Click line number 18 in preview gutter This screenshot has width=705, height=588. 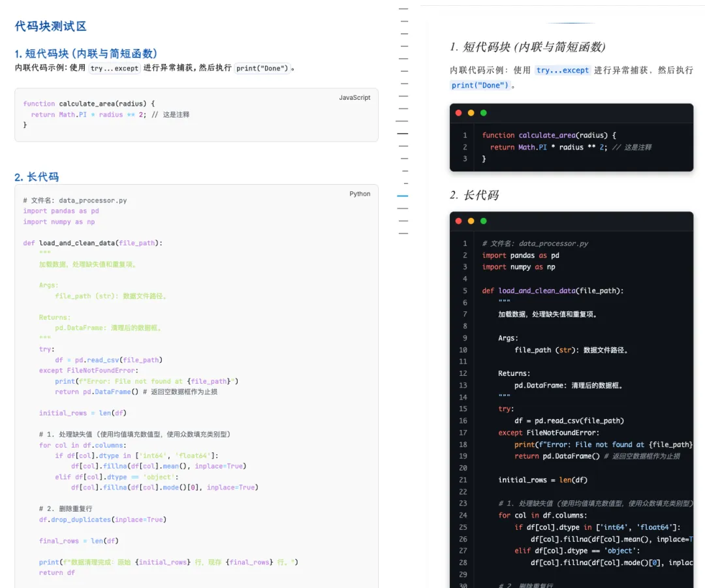click(x=463, y=444)
